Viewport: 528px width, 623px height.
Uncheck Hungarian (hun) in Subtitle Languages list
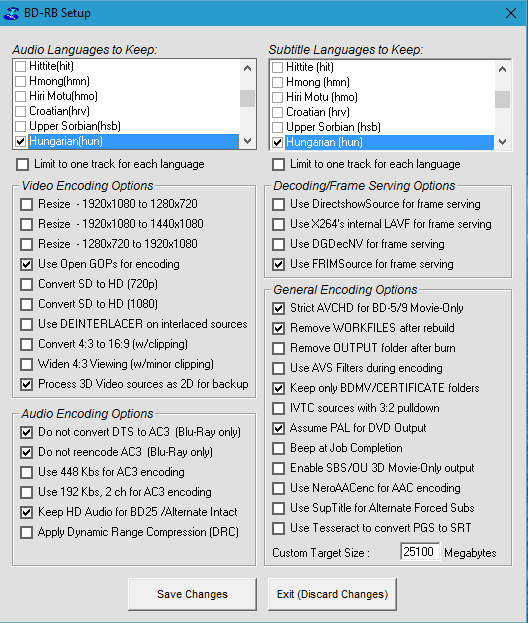click(277, 142)
